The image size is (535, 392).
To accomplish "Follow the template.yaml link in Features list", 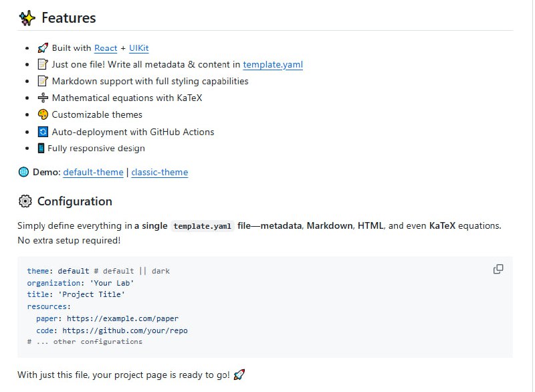I will coord(273,65).
